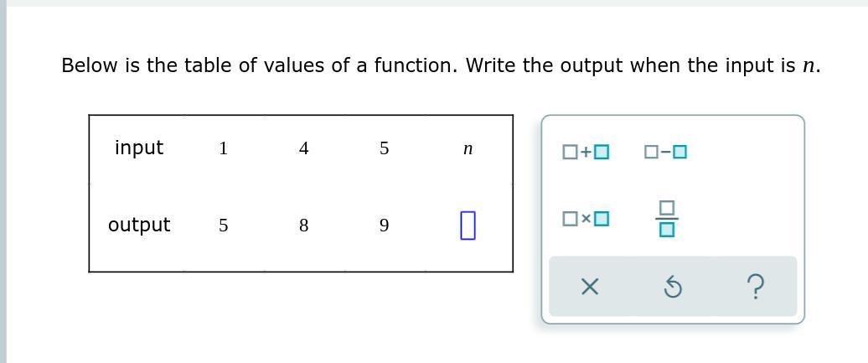Open help with the question mark icon
This screenshot has height=363, width=868.
pyautogui.click(x=755, y=288)
